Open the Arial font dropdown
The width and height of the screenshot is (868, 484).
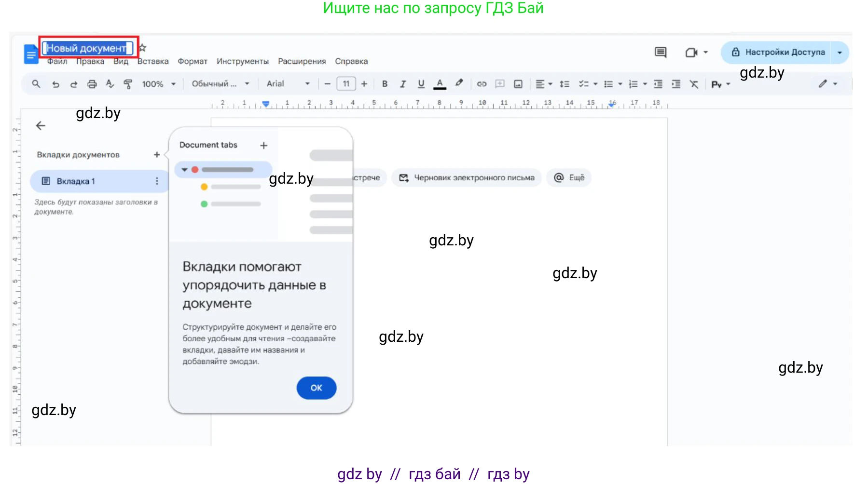click(288, 84)
